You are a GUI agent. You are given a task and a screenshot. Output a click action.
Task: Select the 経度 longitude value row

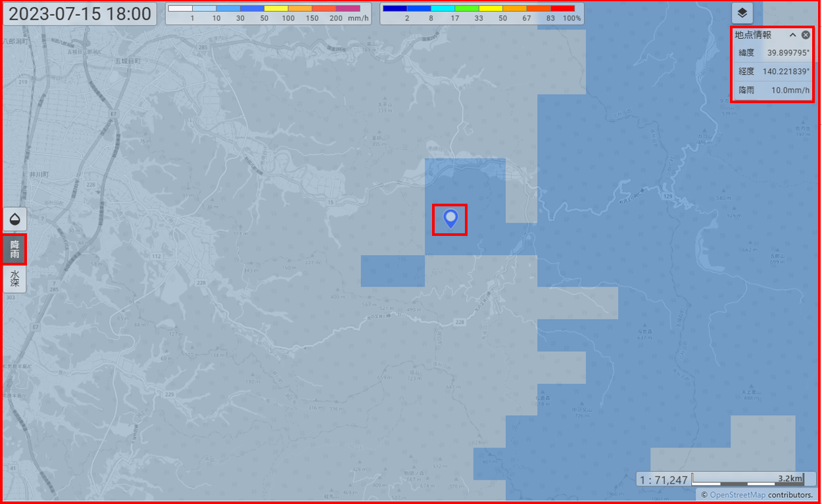tap(773, 71)
